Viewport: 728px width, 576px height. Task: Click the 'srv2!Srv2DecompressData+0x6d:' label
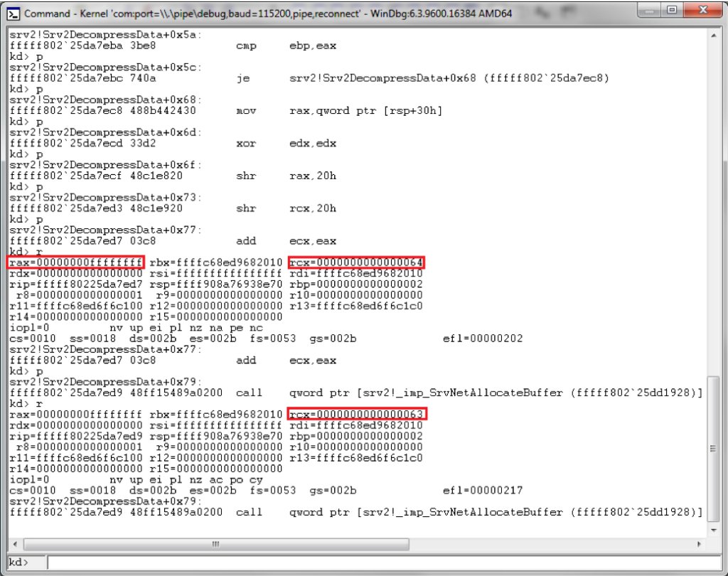tap(105, 132)
